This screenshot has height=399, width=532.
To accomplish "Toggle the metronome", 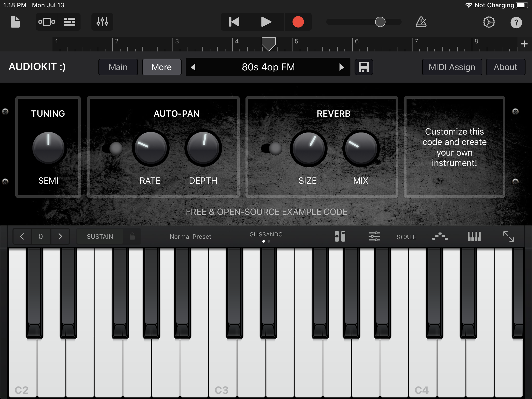I will (421, 22).
